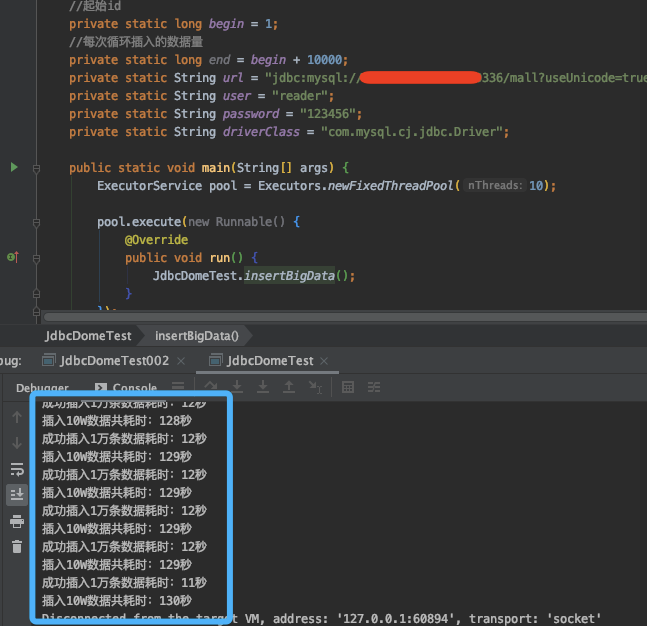
Task: Click the down arrow in the console sidebar
Action: 17,443
